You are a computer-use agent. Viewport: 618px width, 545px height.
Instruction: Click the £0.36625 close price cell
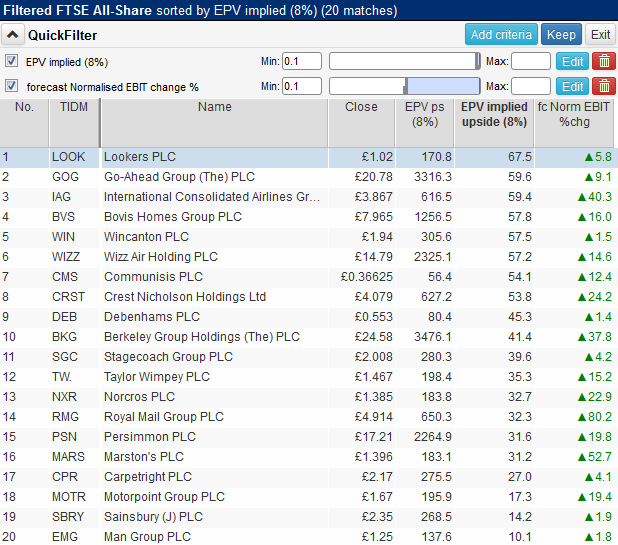[x=361, y=277]
